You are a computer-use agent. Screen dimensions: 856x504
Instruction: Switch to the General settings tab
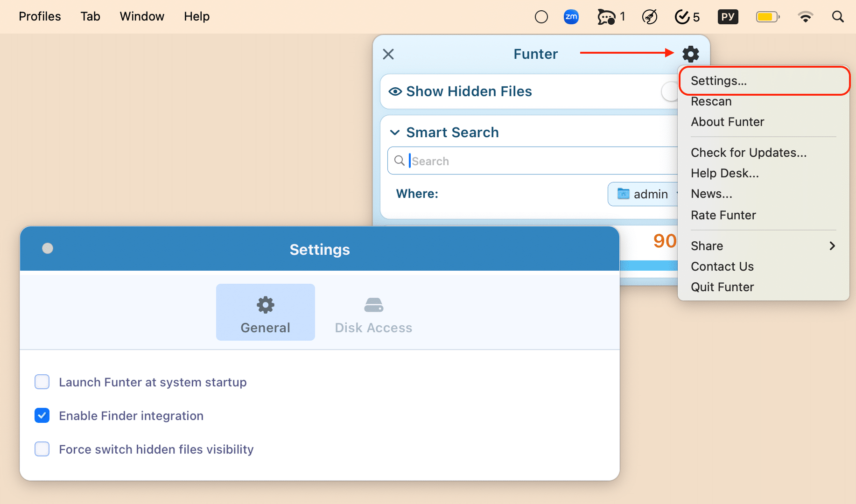point(266,312)
